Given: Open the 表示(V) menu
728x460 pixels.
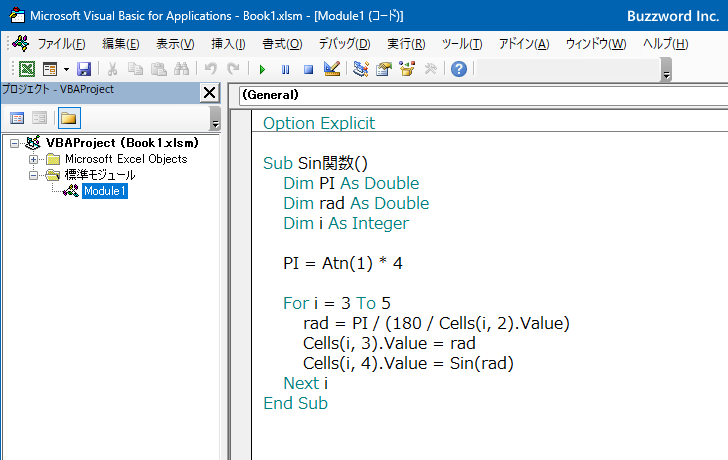Looking at the screenshot, I should coord(175,44).
